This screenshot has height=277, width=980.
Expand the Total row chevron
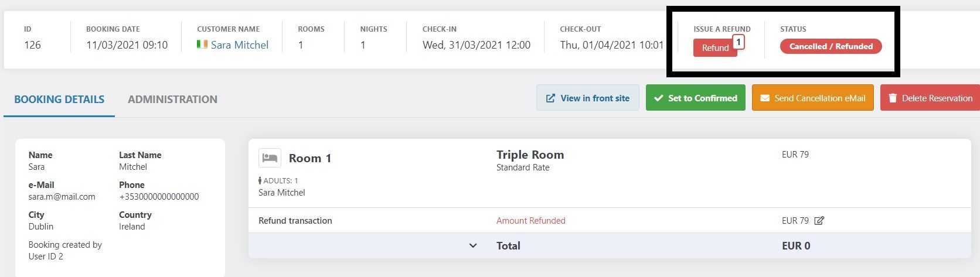(x=473, y=246)
